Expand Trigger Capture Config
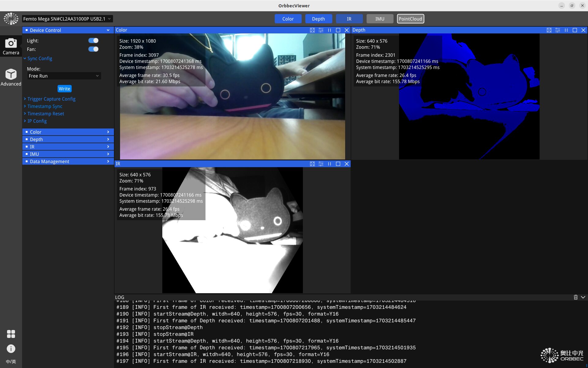 50,99
